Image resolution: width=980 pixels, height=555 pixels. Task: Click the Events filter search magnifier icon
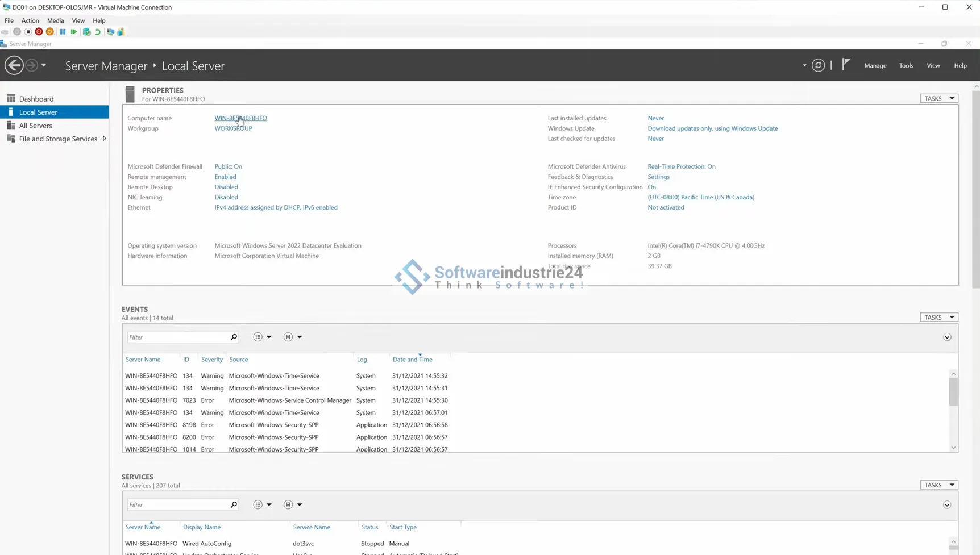pyautogui.click(x=234, y=337)
